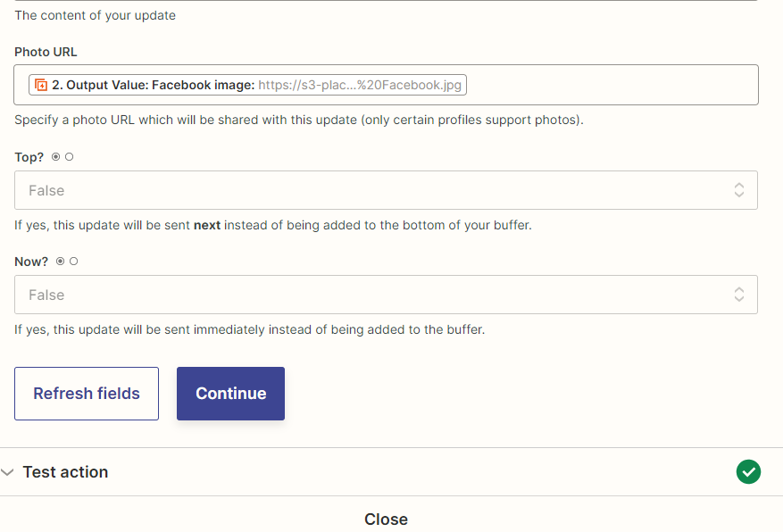Click the up-down arrows in Now? field
This screenshot has width=783, height=532.
[x=739, y=295]
